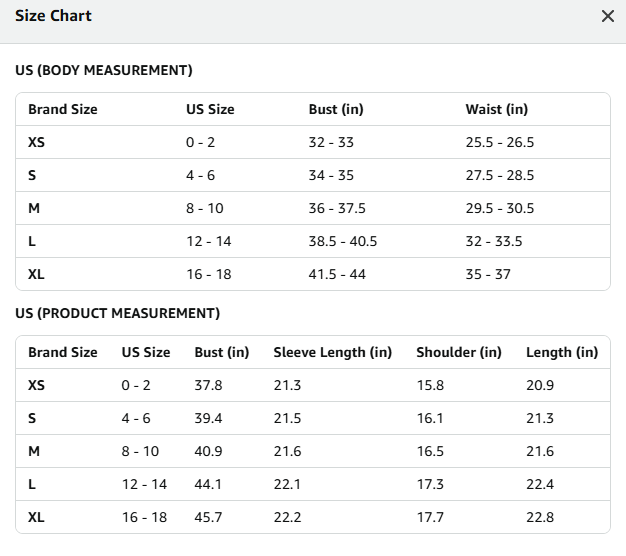The height and width of the screenshot is (556, 626).
Task: Click the 'Size Chart' dialog title
Action: (53, 16)
